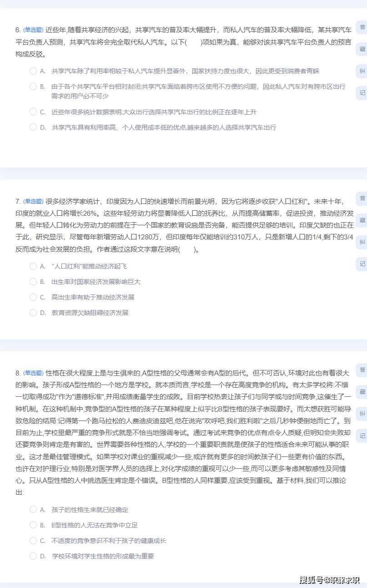Screen dimensions: 367x588
Task: Click the (单选题) tag of question 8
Action: (x=33, y=373)
